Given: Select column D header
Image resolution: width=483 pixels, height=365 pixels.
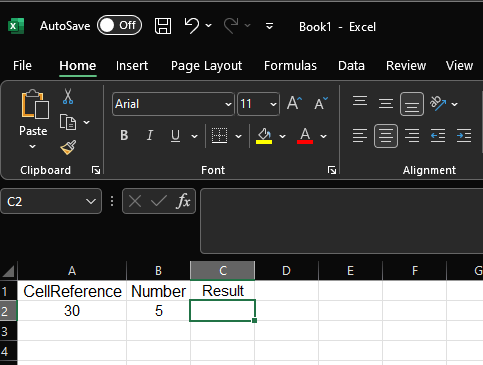Looking at the screenshot, I should coord(286,271).
